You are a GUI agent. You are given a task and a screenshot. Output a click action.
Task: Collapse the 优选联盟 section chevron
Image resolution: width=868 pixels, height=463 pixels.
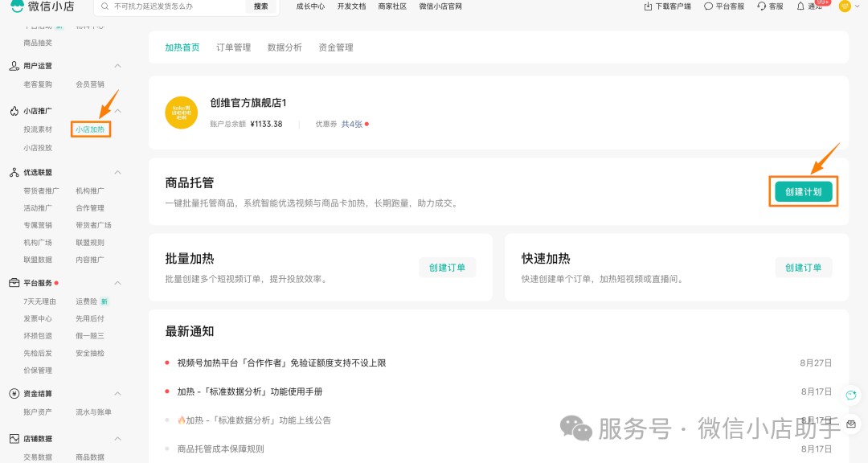(x=118, y=172)
